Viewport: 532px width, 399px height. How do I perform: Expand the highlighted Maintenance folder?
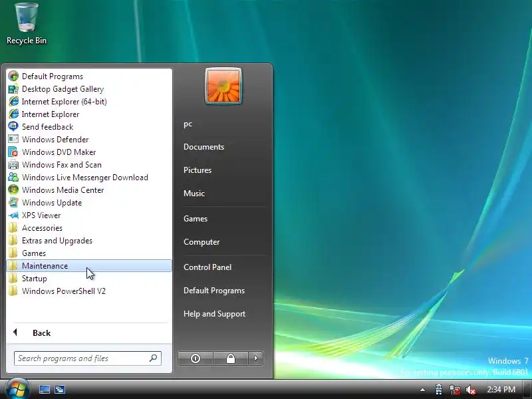(89, 265)
